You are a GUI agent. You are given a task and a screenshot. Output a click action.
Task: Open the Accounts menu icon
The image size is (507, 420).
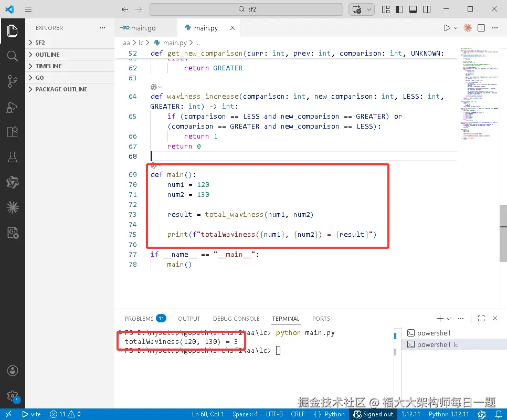coord(12,371)
